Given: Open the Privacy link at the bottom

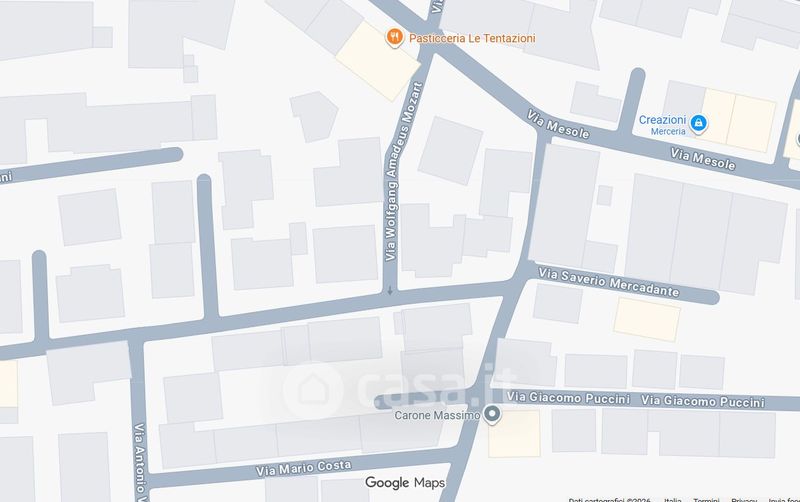Looking at the screenshot, I should pos(744,500).
